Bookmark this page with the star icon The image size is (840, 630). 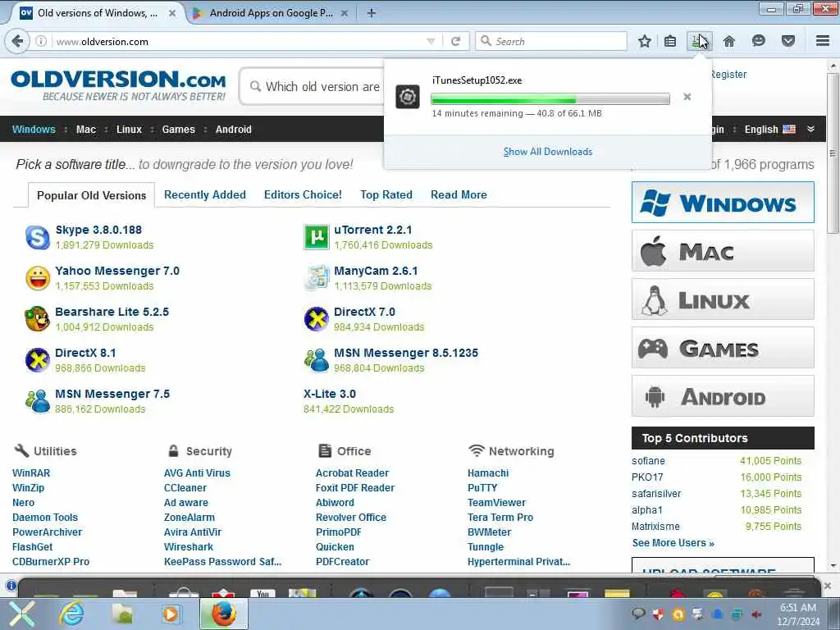click(x=645, y=41)
